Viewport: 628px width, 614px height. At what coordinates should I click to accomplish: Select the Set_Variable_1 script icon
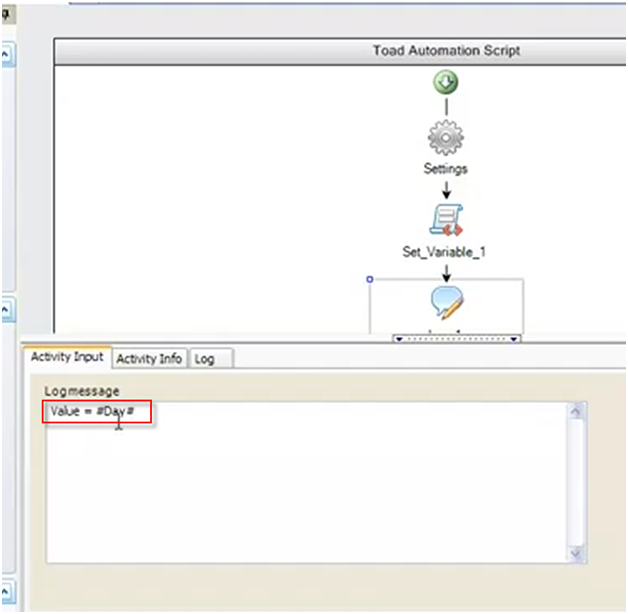point(446,219)
